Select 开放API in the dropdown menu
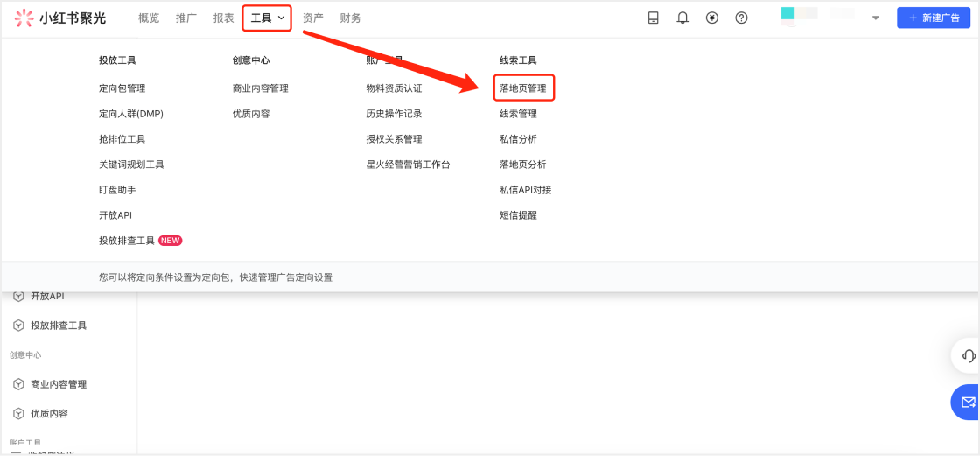The width and height of the screenshot is (980, 456). [115, 215]
